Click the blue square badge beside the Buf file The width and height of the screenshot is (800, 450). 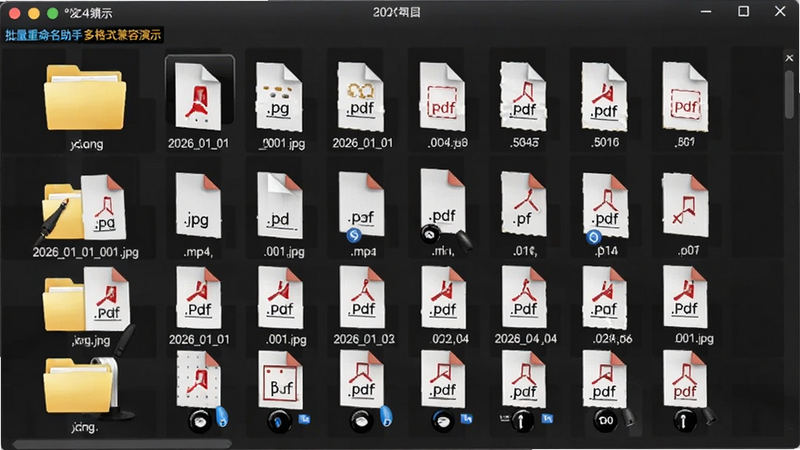304,419
